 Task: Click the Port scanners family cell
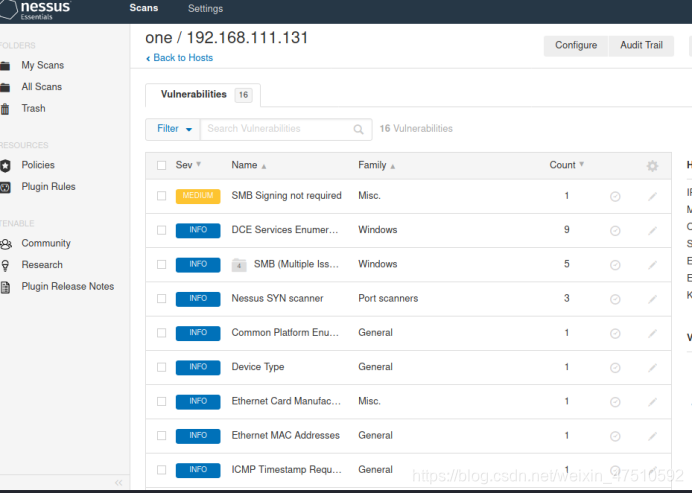(x=388, y=298)
